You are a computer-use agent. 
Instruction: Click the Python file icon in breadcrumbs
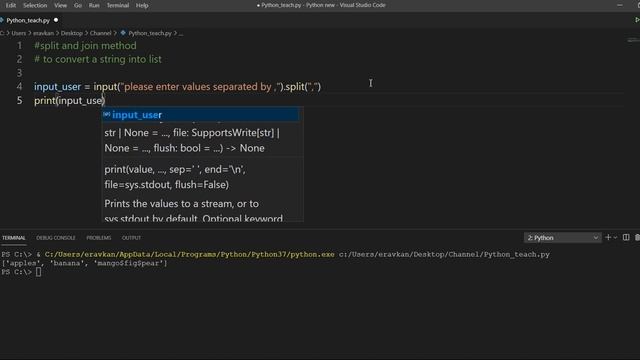(123, 33)
